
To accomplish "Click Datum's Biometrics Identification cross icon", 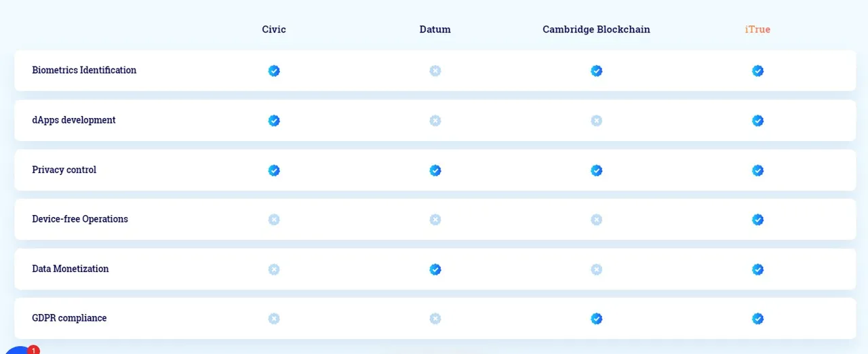I will pyautogui.click(x=435, y=71).
